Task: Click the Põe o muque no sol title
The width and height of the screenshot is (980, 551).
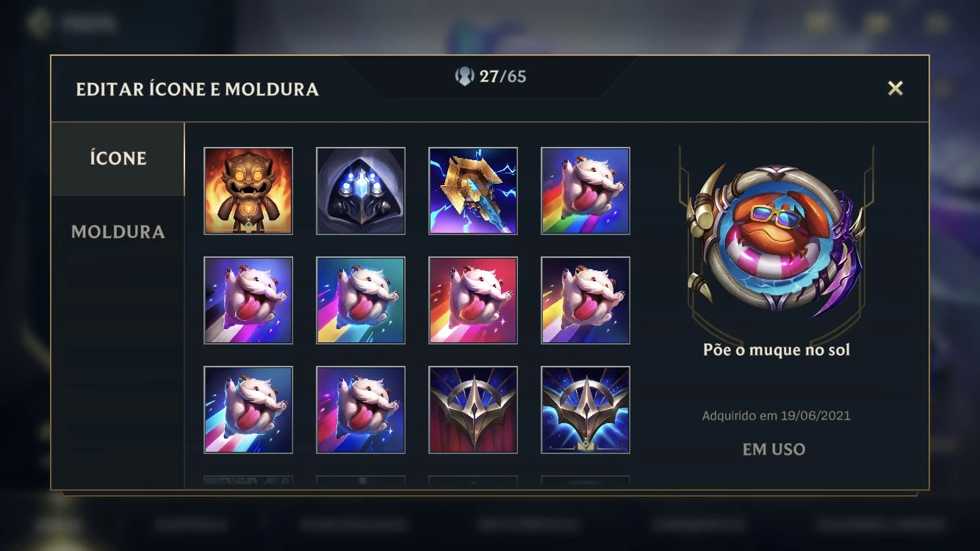Action: point(776,350)
